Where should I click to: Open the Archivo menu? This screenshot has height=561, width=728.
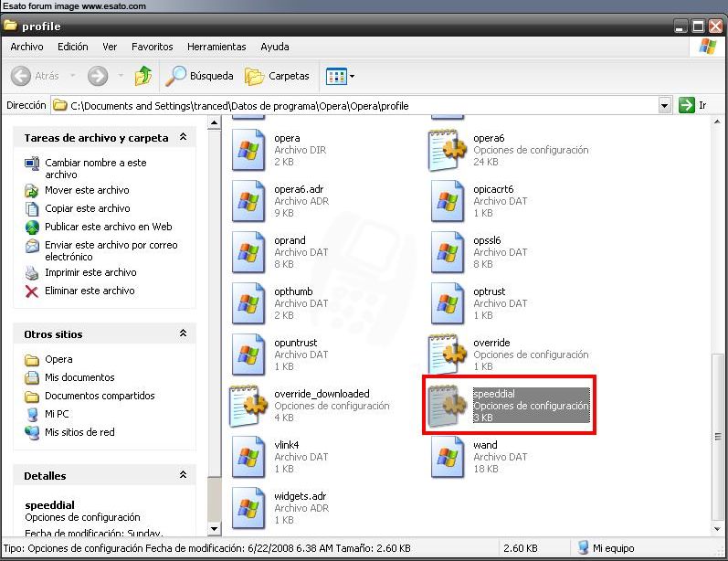coord(26,47)
